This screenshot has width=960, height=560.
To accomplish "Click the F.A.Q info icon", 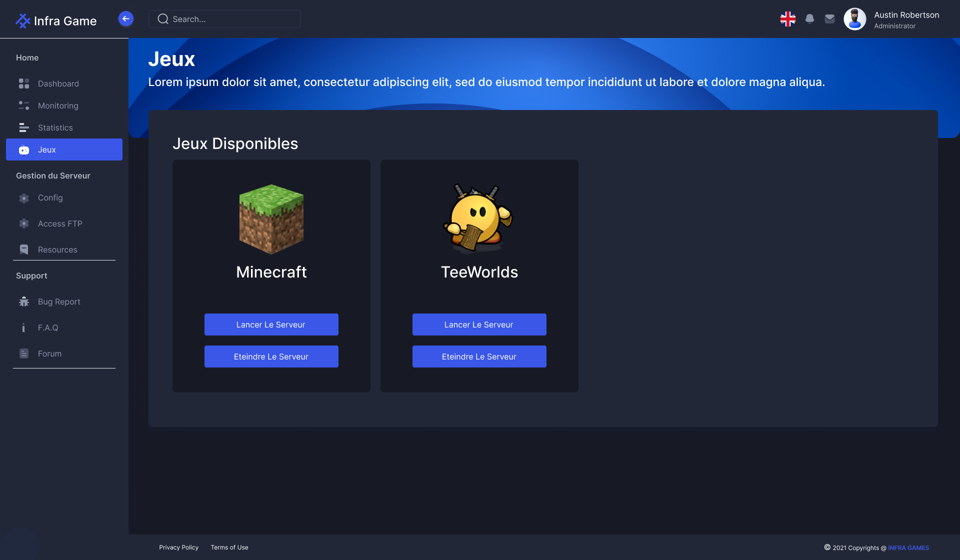I will (x=23, y=327).
